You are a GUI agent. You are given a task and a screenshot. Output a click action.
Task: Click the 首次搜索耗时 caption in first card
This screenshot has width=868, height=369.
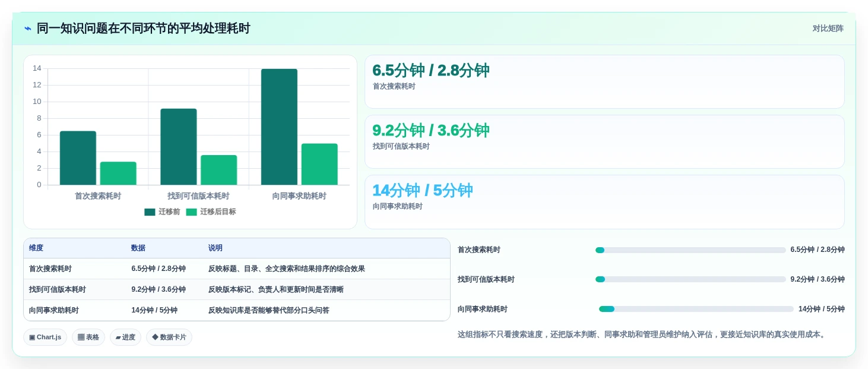click(x=394, y=86)
